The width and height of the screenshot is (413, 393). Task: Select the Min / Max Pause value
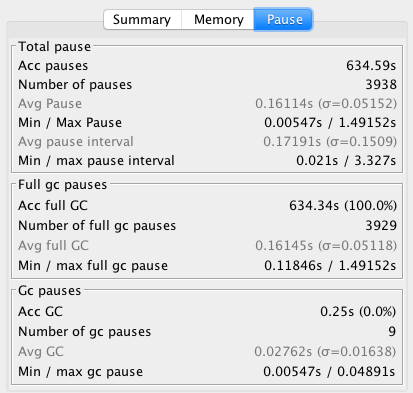330,123
